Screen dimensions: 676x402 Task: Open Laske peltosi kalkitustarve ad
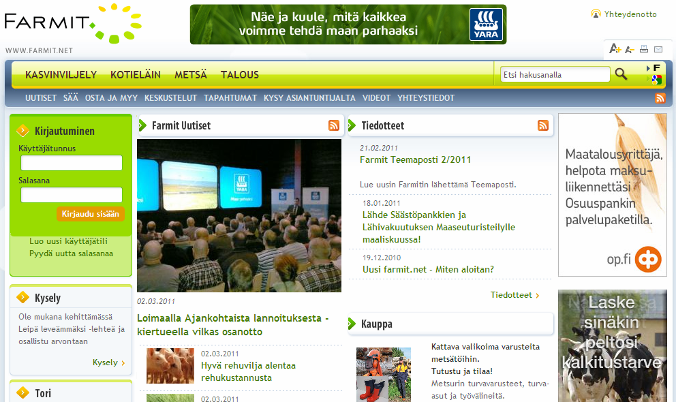click(612, 346)
